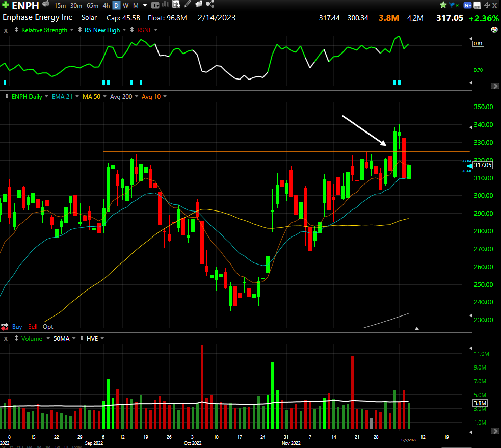501x448 pixels.
Task: Save chart using the floppy disk icon
Action: [477, 5]
